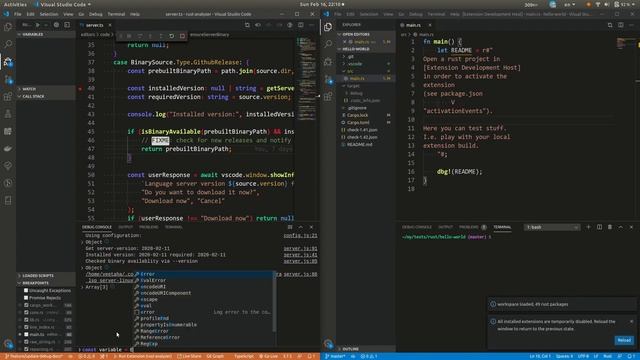The image size is (640, 360).
Task: Toggle the line_index.rs breakpoint checkbox
Action: [26, 327]
